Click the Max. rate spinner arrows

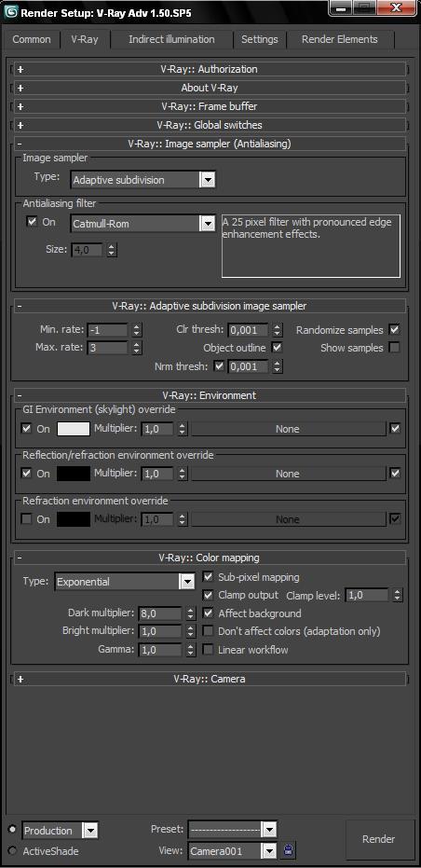(x=137, y=348)
